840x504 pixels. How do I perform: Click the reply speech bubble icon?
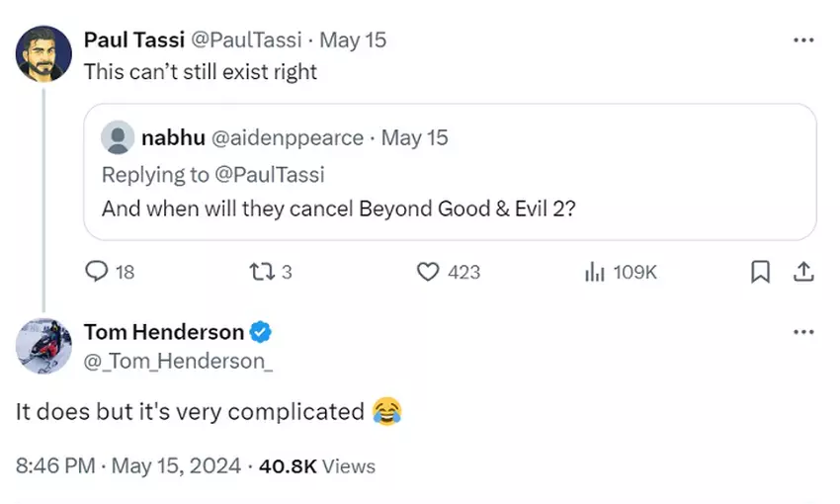click(97, 272)
